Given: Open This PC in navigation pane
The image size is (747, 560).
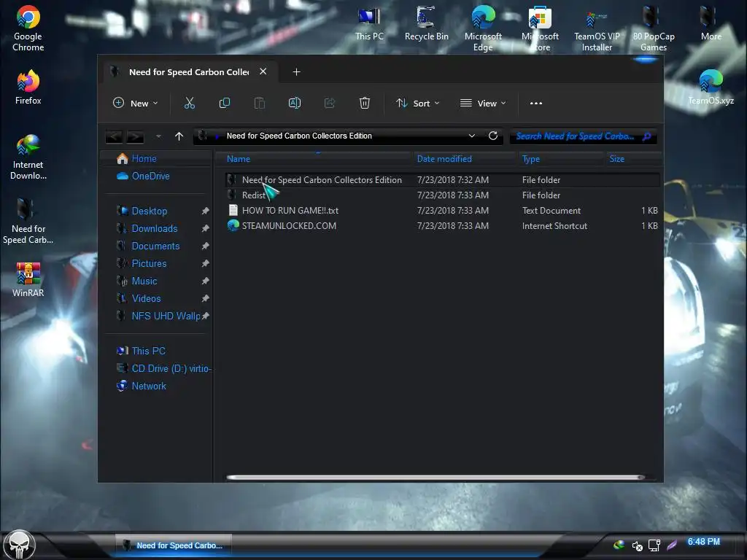Looking at the screenshot, I should coord(148,351).
